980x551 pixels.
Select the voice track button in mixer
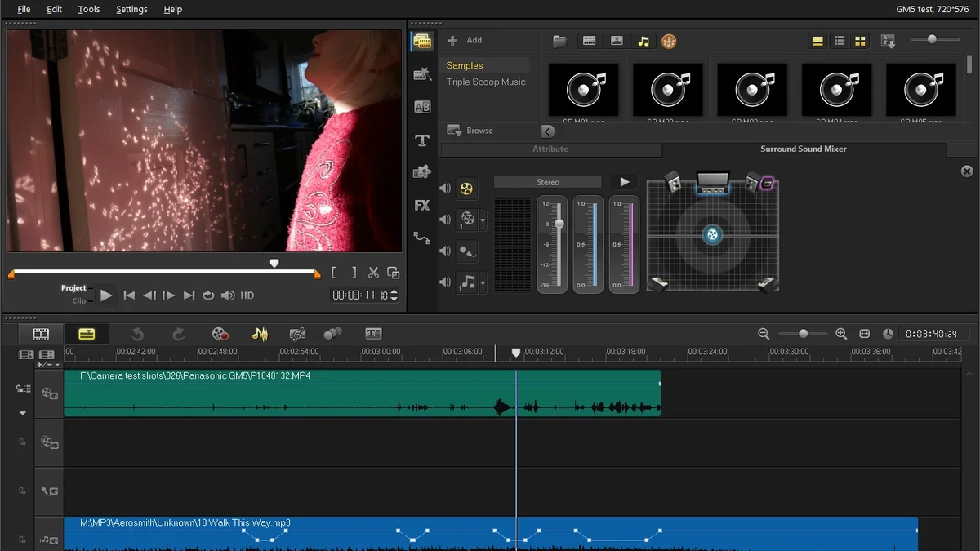466,251
